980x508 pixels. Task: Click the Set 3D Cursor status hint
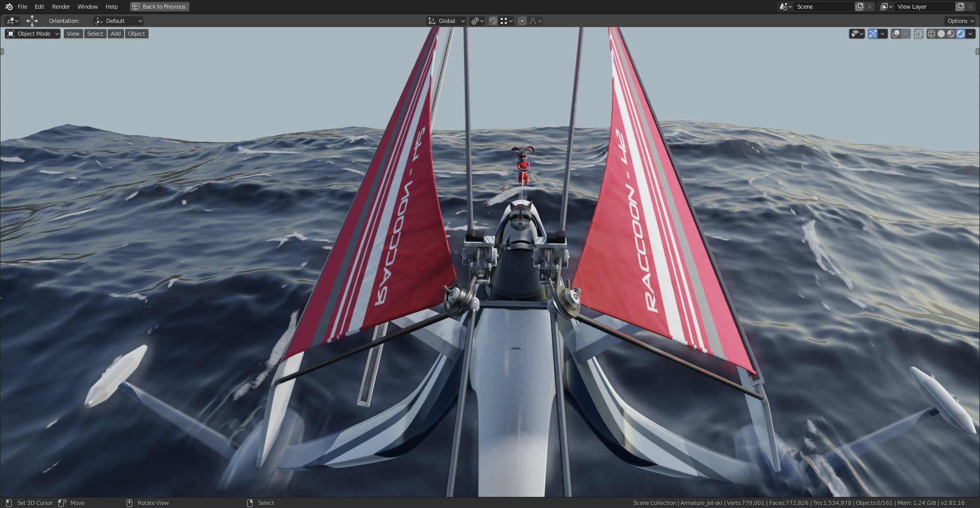click(35, 503)
